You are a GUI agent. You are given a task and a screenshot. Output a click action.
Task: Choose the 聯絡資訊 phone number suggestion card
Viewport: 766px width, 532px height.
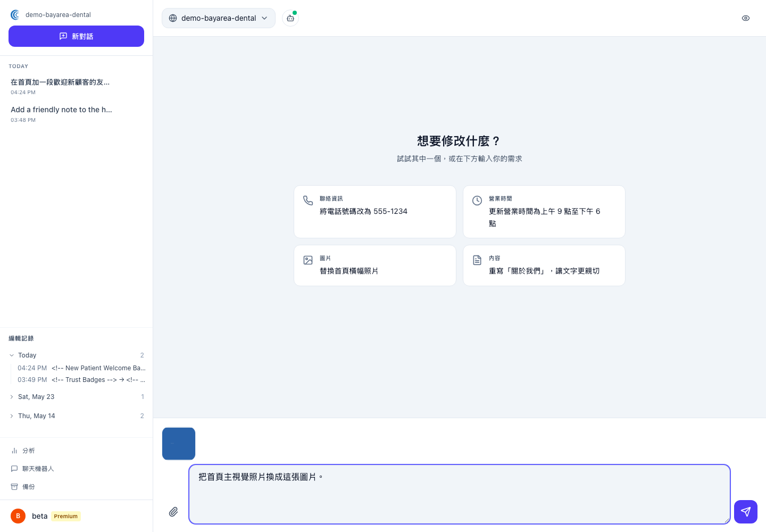coord(375,212)
